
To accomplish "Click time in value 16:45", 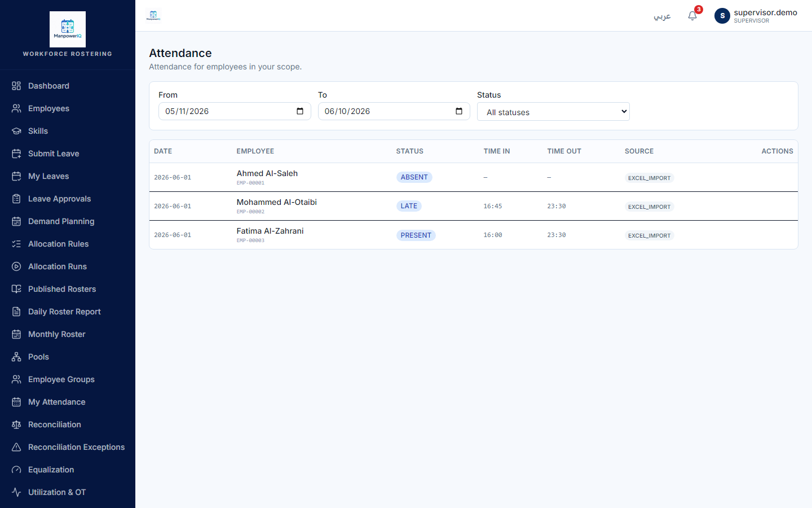I will point(493,206).
